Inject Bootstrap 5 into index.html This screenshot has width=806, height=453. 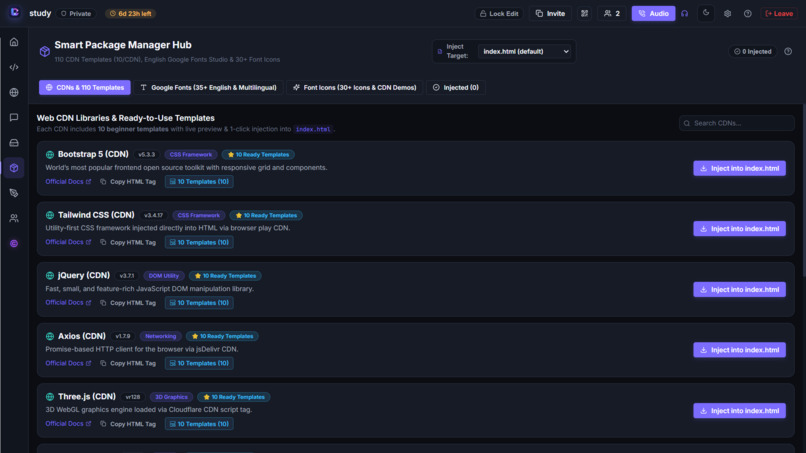(739, 168)
